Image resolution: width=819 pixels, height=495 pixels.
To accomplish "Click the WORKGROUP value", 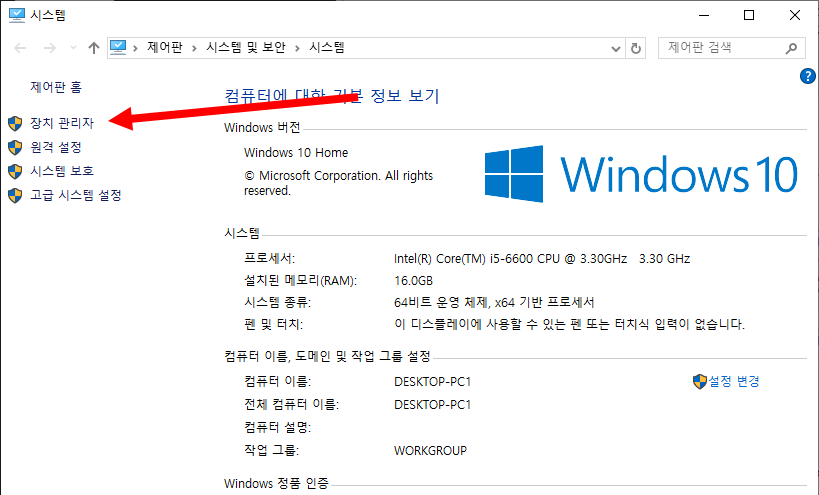I will [x=430, y=451].
